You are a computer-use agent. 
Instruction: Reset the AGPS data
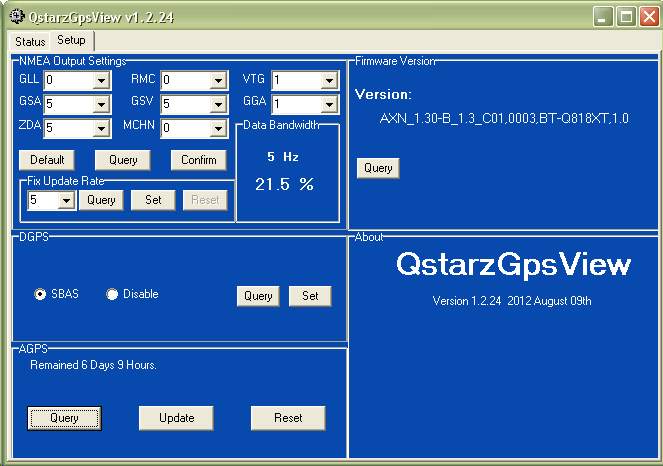[288, 418]
